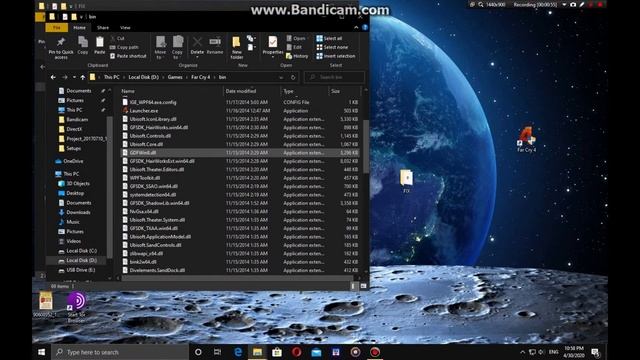The height and width of the screenshot is (360, 640).
Task: Open Bandicam folder in Quick access
Action: 77,120
